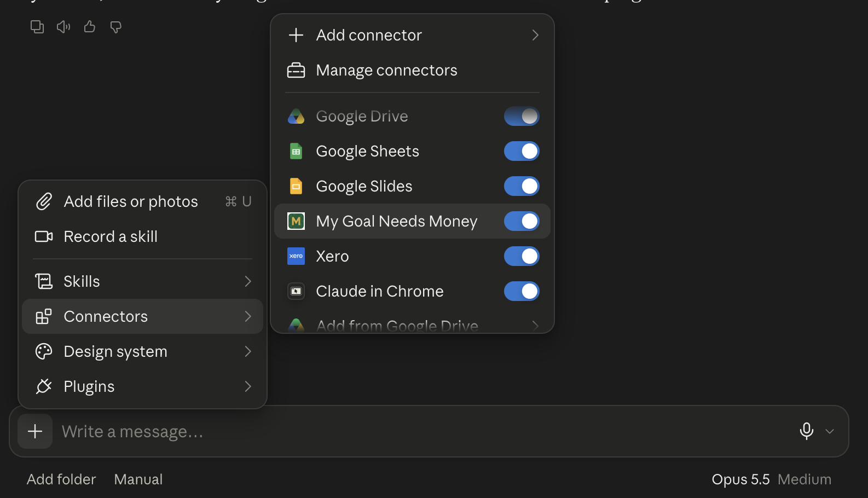Toggle the Google Drive connector switch
868x498 pixels.
pyautogui.click(x=522, y=116)
